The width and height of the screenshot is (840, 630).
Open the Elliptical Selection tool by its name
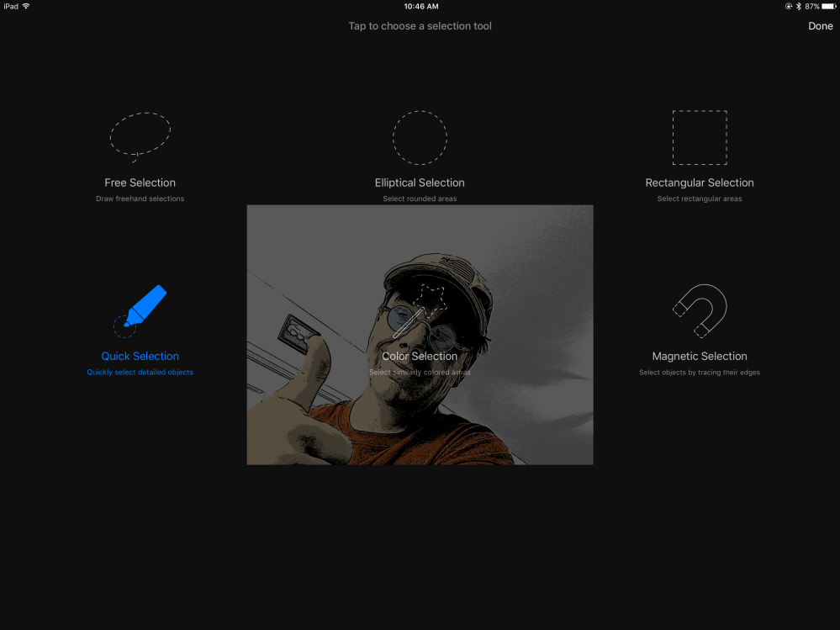(x=420, y=183)
